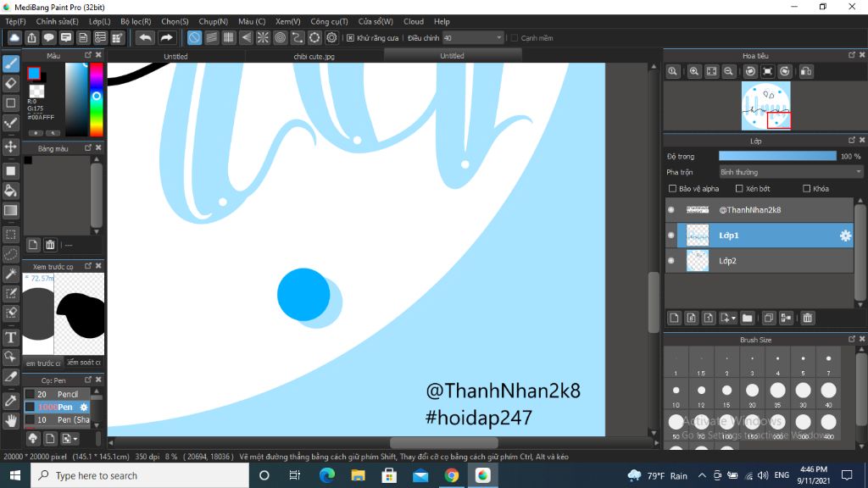
Task: Expand new layer type dropdown arrow
Action: (733, 319)
